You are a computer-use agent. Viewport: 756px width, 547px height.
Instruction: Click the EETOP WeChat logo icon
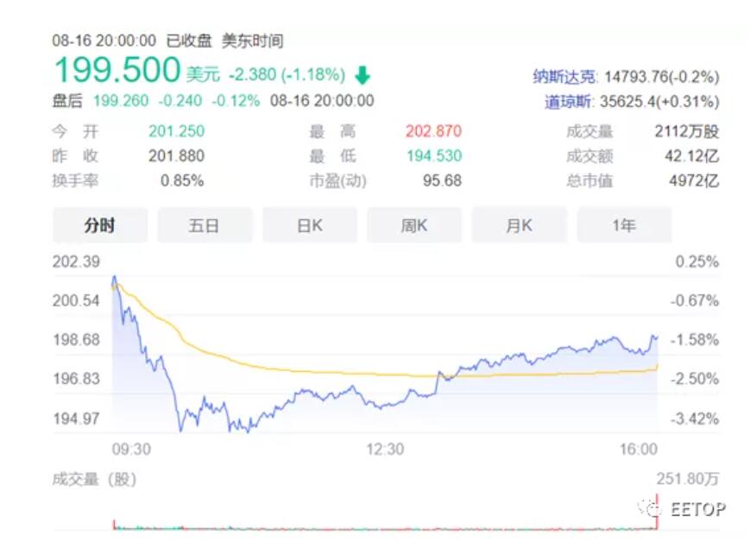point(650,508)
